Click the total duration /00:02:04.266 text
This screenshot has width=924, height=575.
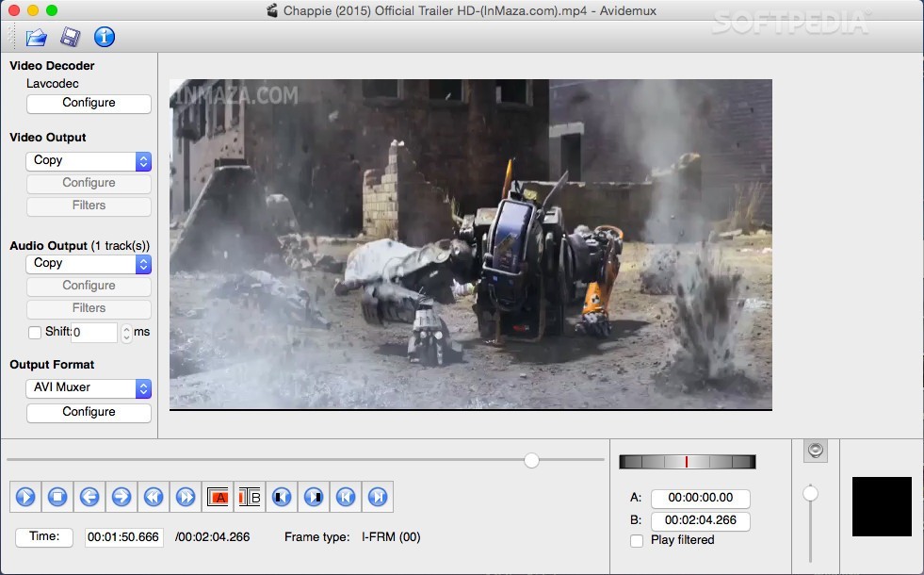coord(212,537)
